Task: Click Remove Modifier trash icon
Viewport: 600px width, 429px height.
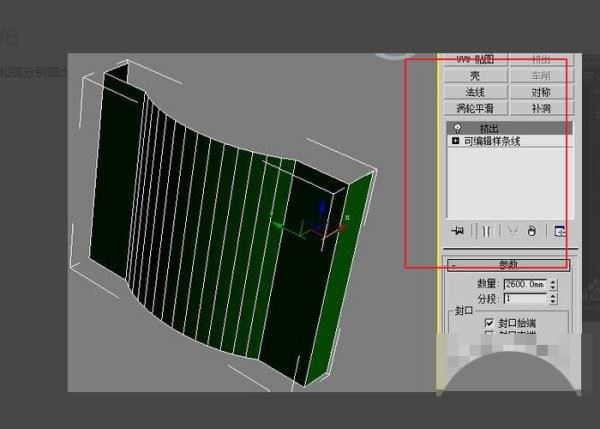Action: [x=531, y=230]
